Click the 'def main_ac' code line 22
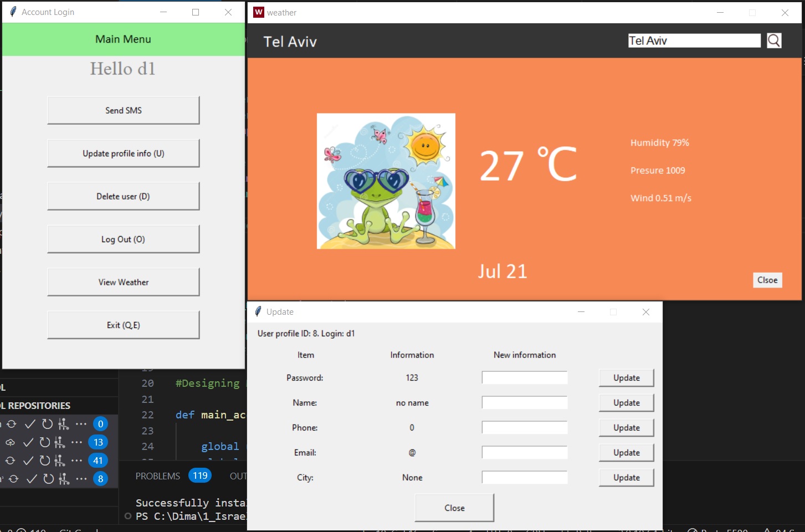 pos(211,415)
